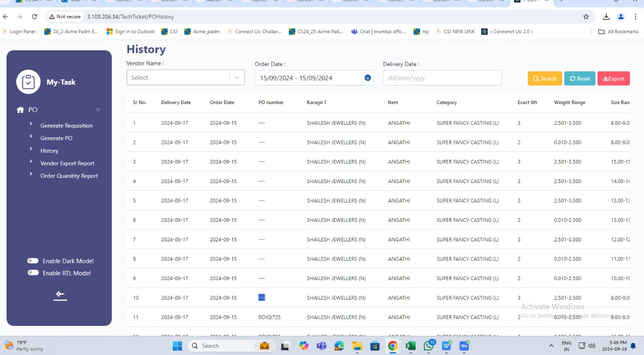644x355 pixels.
Task: Show hidden tray icons chevron
Action: (551, 346)
